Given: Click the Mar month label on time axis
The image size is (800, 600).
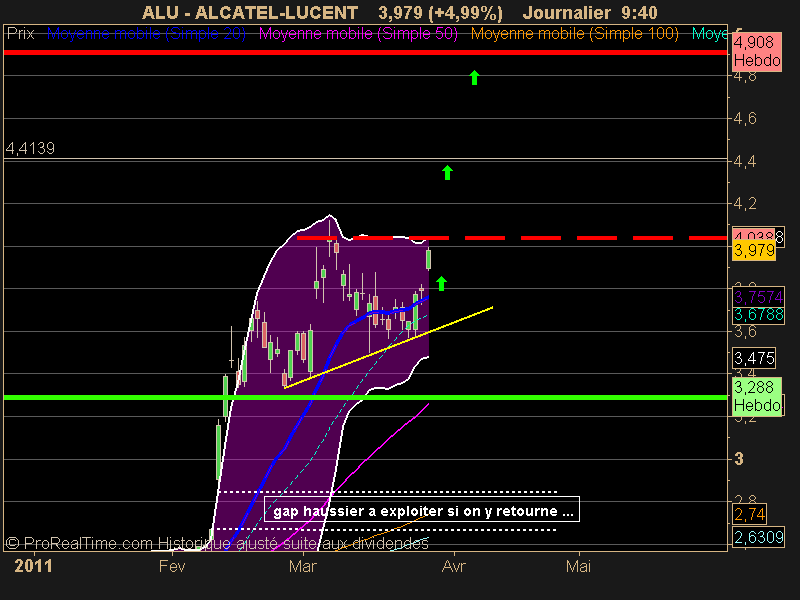Looking at the screenshot, I should click(303, 566).
